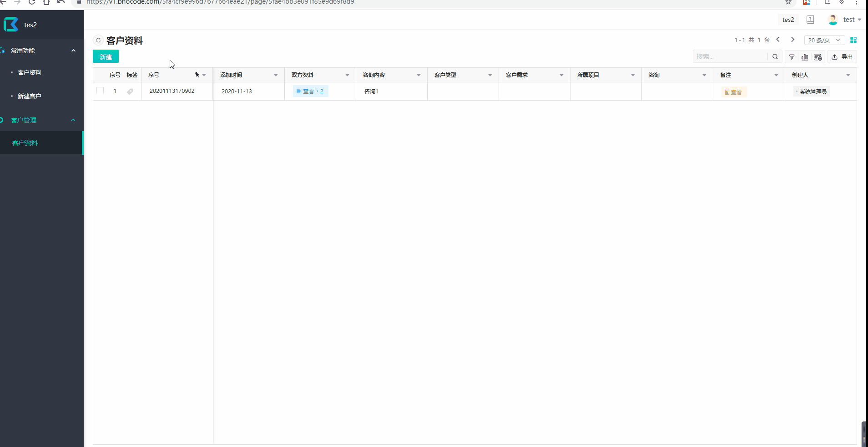
Task: Click the pin icon in 序号 column header
Action: coord(197,75)
